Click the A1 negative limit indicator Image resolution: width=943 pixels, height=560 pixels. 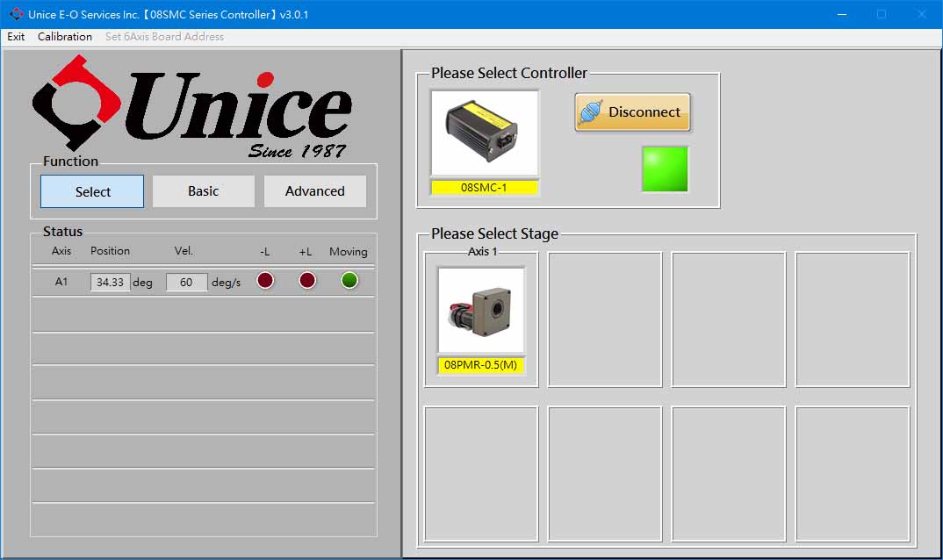pos(265,280)
